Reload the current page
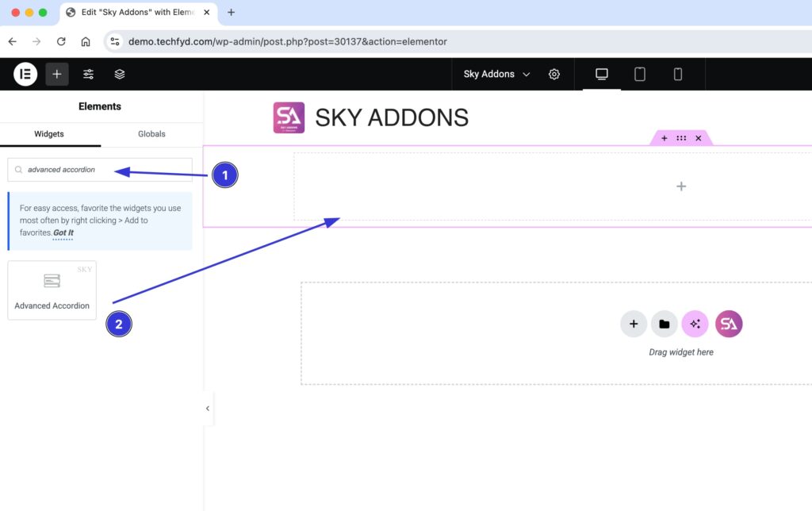The height and width of the screenshot is (511, 812). (61, 41)
